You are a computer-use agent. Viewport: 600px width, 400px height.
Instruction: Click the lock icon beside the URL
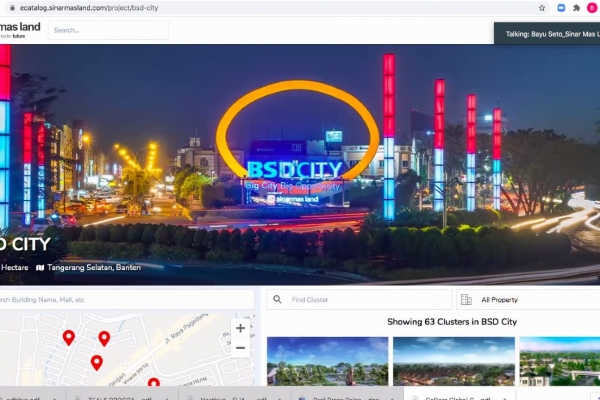[x=12, y=8]
